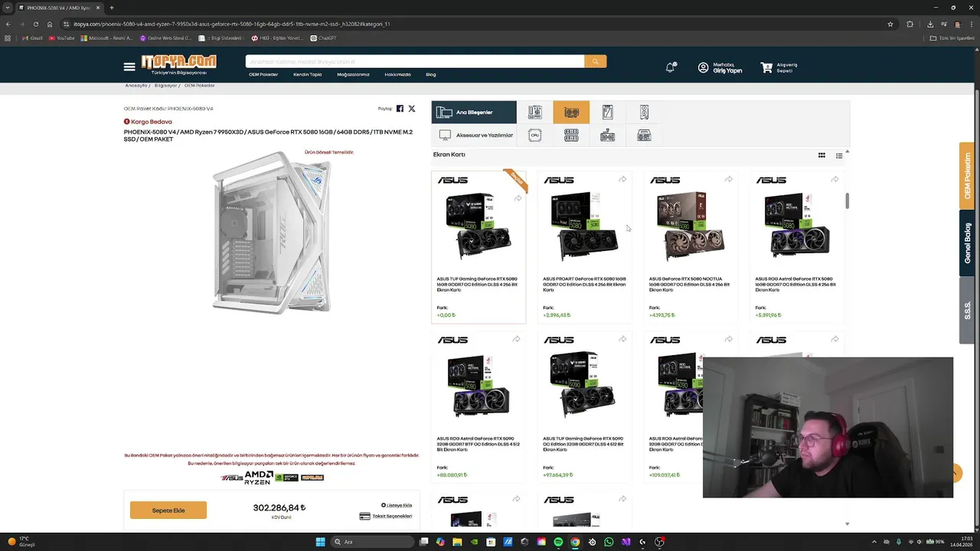Select the ASUS PROART GeForce RTX 5080 thumbnail

[585, 227]
